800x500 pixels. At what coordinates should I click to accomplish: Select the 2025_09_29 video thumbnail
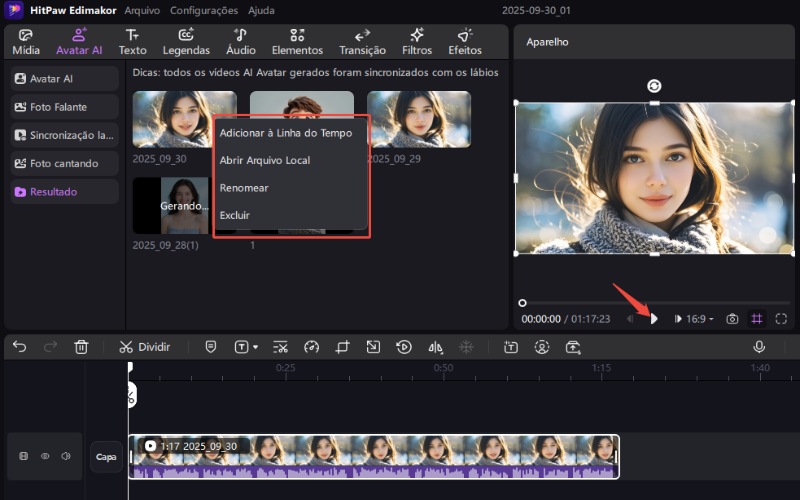pyautogui.click(x=418, y=119)
